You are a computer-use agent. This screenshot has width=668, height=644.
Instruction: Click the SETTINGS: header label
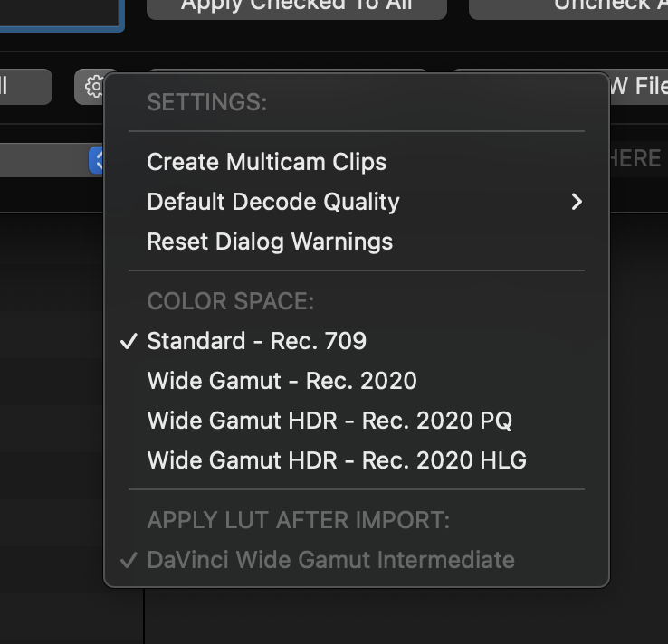click(206, 102)
